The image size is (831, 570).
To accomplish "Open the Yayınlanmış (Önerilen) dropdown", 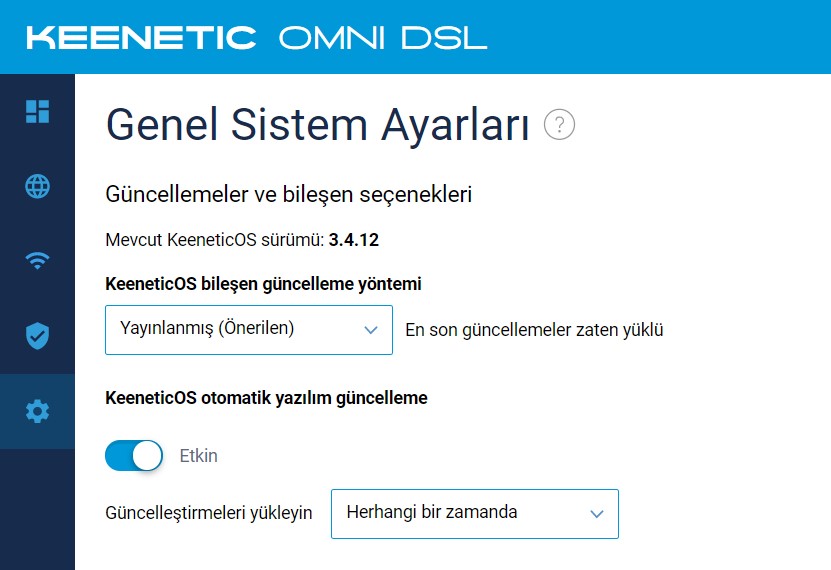I will [x=249, y=329].
